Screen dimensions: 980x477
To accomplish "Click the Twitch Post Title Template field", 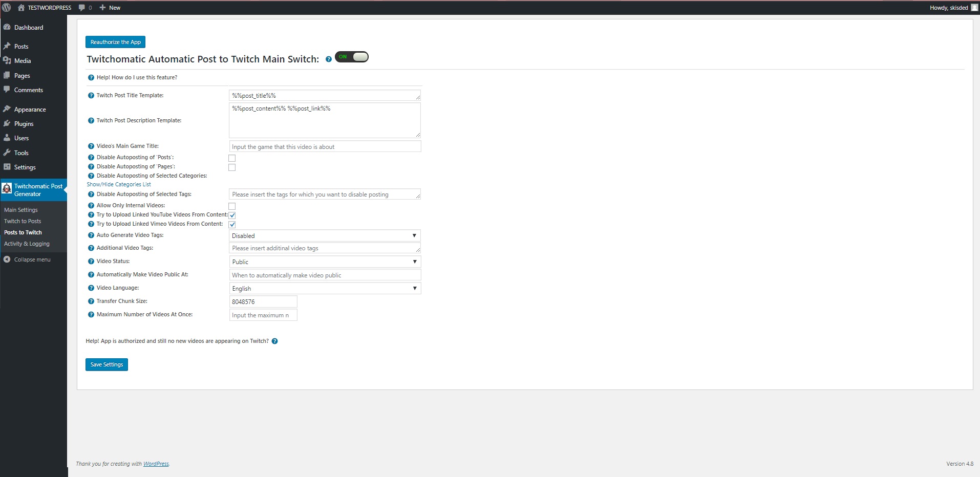I will click(x=325, y=95).
